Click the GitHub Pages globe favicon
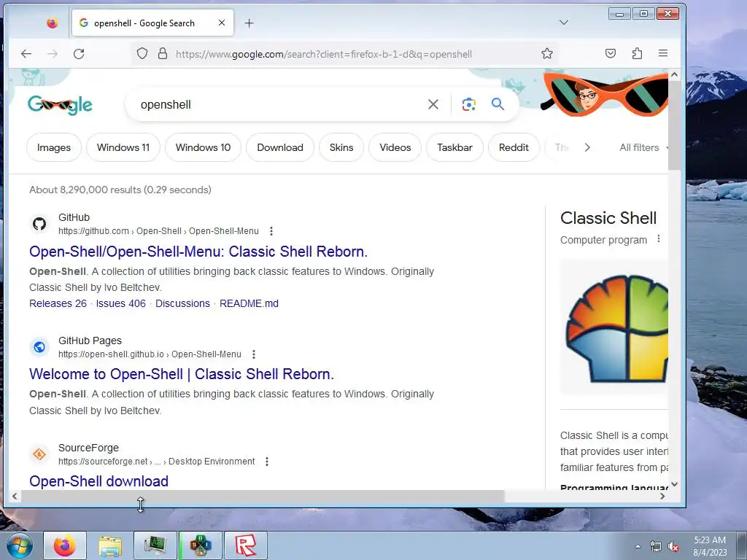The width and height of the screenshot is (747, 560). pyautogui.click(x=39, y=347)
